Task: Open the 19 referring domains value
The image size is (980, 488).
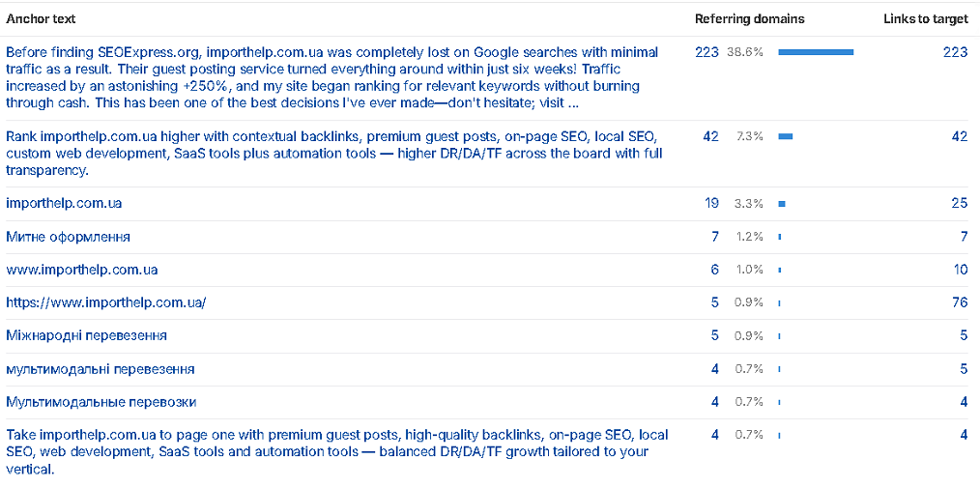Action: point(712,204)
